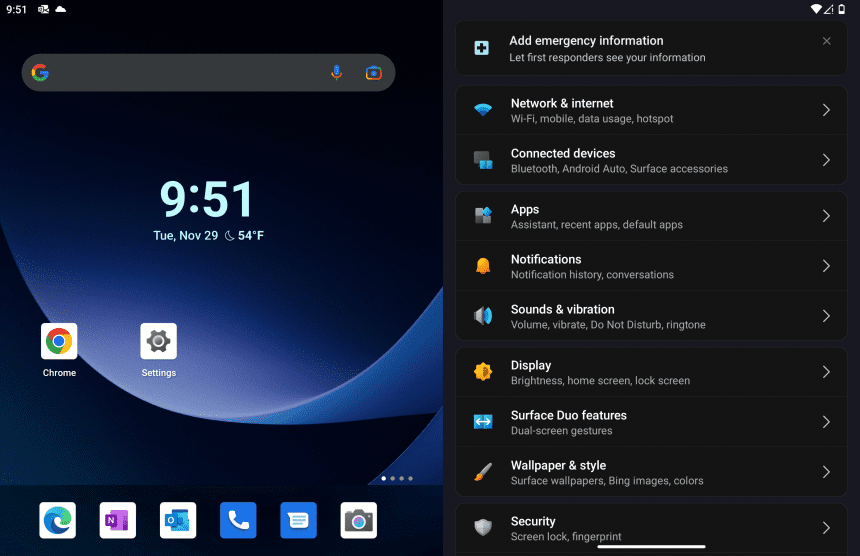This screenshot has height=556, width=860.
Task: Select the Sounds & vibration title
Action: tap(563, 309)
